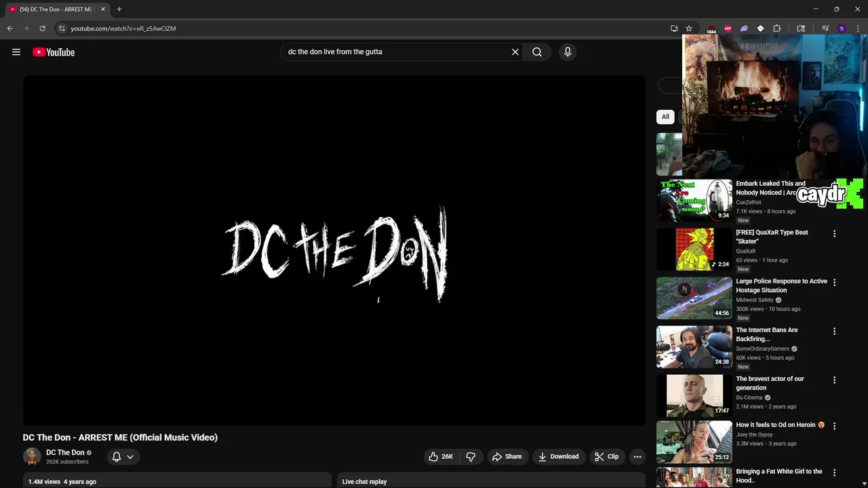Open DC The Don channel name link
Screen dimensions: 868x488
[x=65, y=453]
